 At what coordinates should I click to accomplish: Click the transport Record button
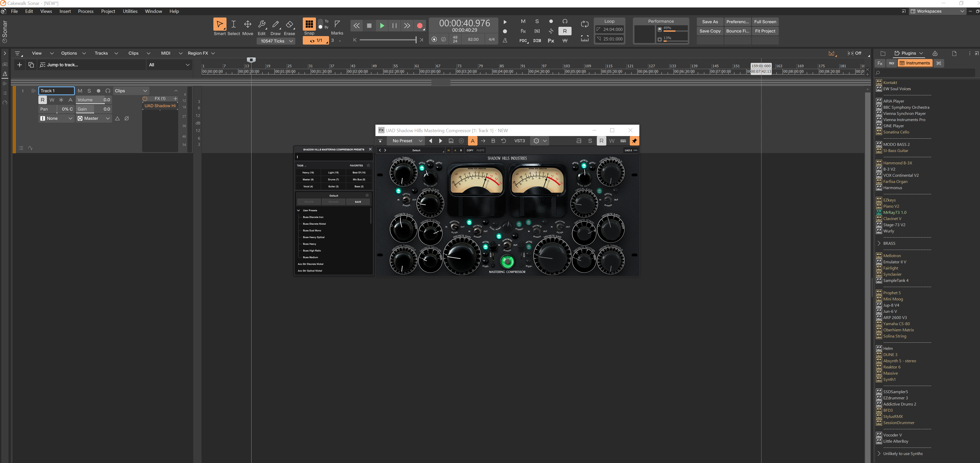[420, 26]
